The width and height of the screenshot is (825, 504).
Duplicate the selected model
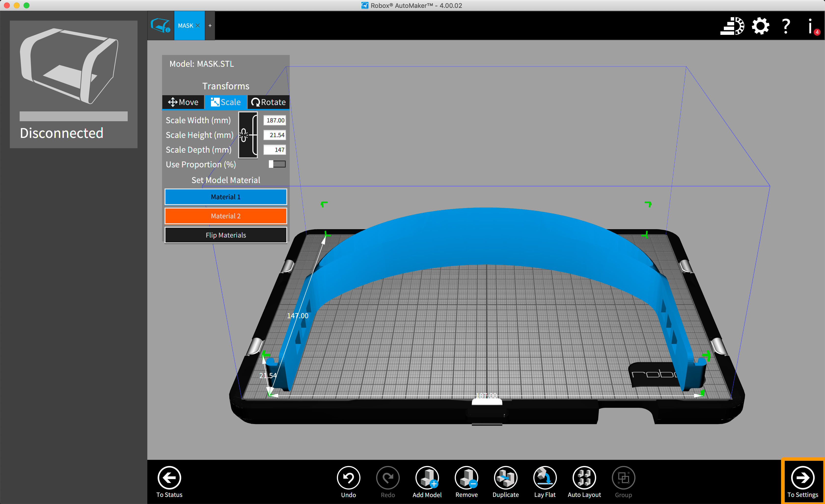505,478
